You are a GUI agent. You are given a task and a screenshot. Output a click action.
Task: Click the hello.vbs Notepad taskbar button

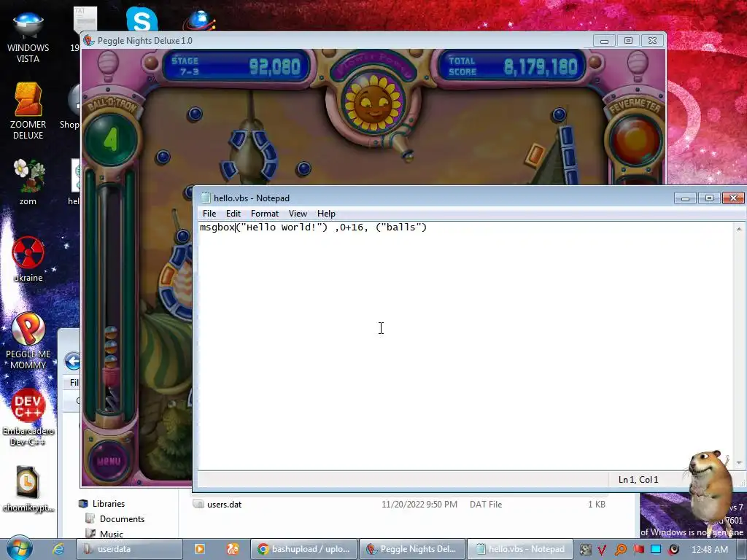click(x=520, y=549)
